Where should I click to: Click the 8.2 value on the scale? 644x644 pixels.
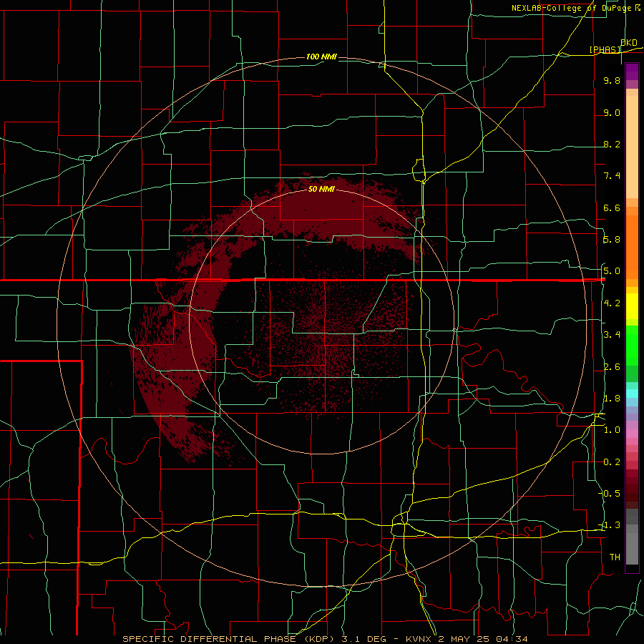(x=612, y=144)
